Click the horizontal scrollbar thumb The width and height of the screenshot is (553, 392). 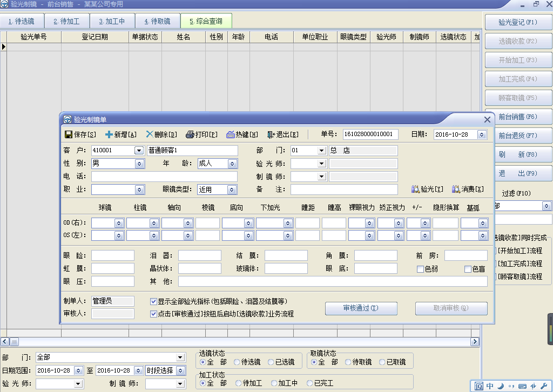click(14, 342)
